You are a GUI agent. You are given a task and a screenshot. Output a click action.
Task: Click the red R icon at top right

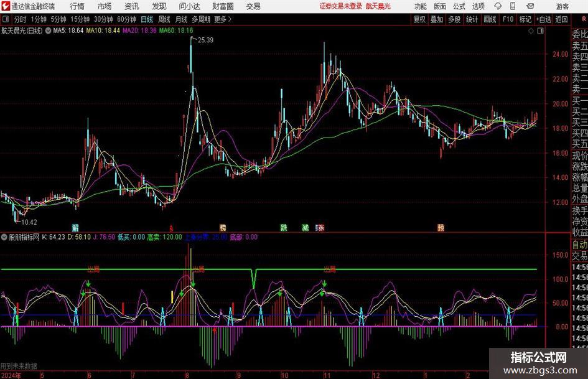(584, 19)
